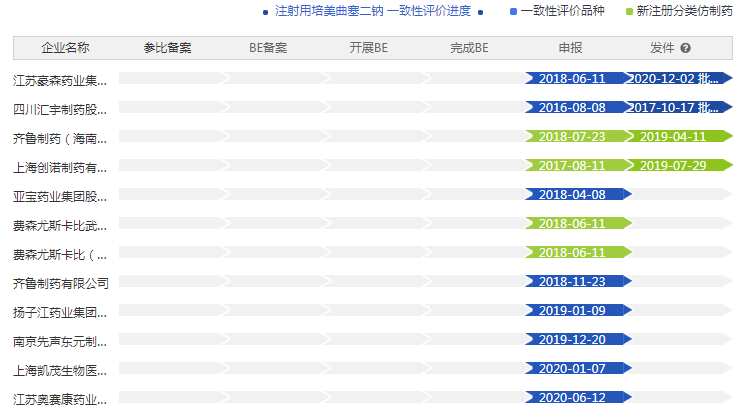Click the 2019-12-20 申报 arrow
747x412 pixels.
[578, 340]
